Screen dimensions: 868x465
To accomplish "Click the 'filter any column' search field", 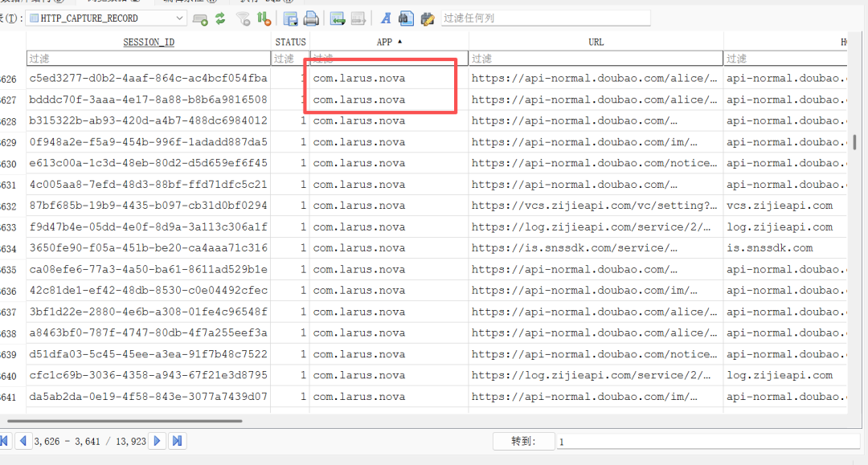I will [x=546, y=18].
